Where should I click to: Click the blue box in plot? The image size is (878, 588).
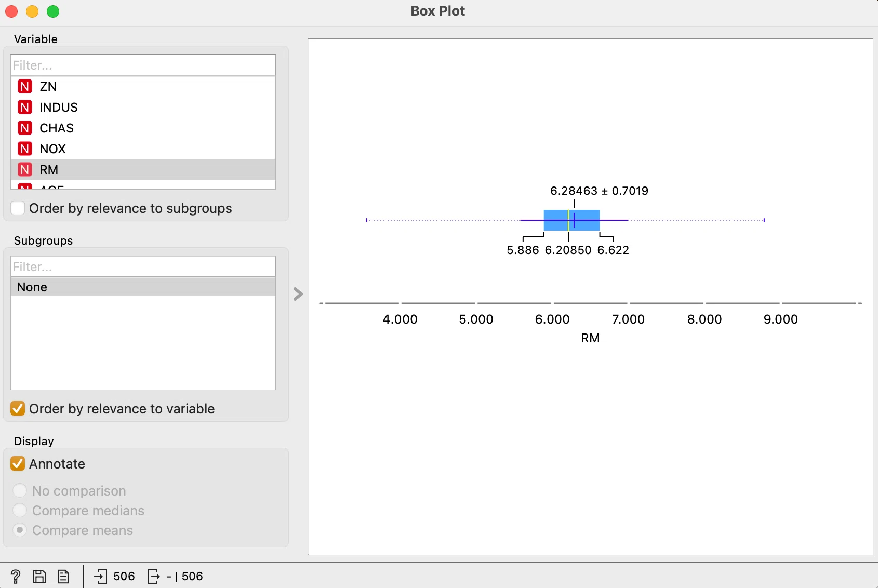pos(571,220)
